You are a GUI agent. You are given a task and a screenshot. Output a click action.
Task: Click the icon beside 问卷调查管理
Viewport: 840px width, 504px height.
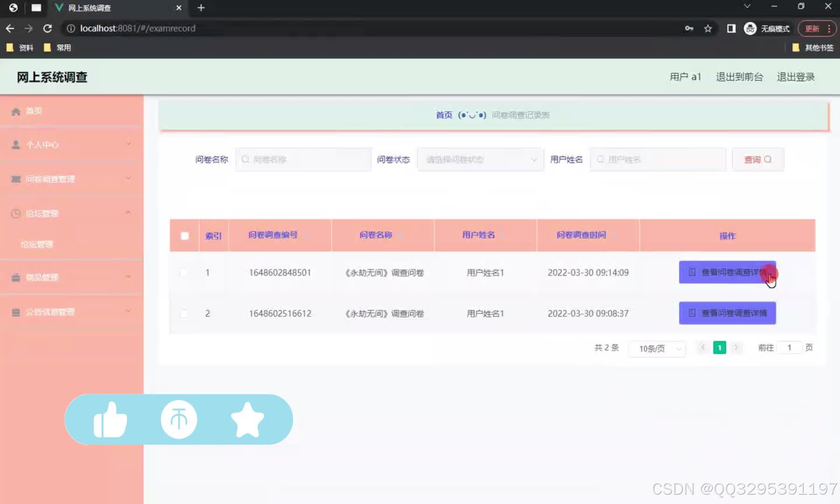(16, 179)
